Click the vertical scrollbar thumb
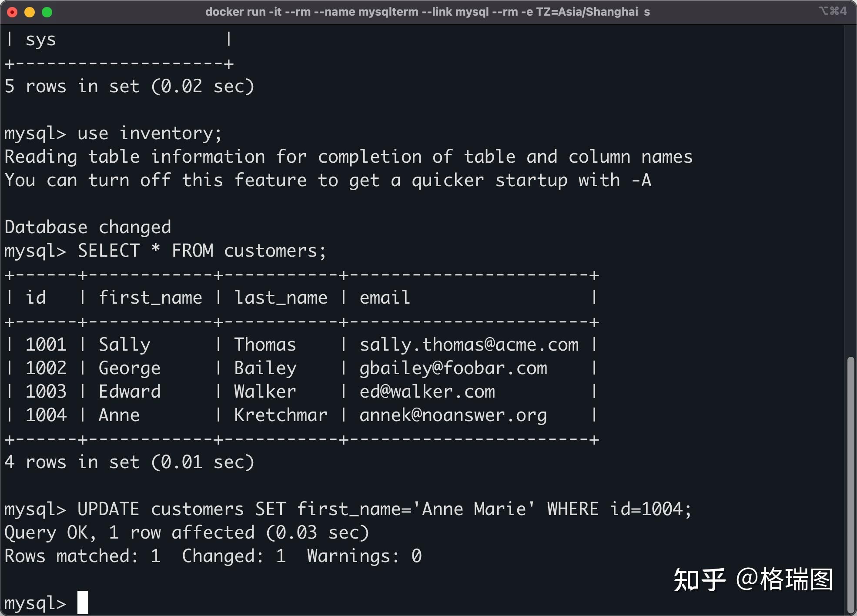The width and height of the screenshot is (857, 616). pos(851,484)
